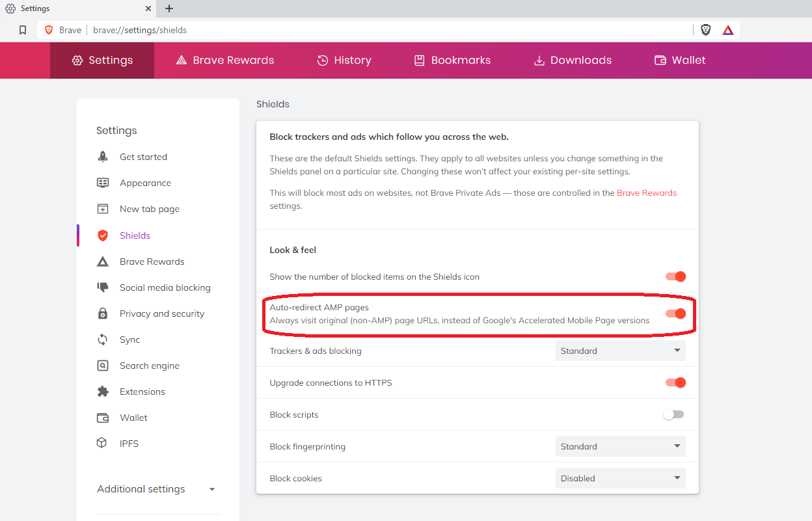812x521 pixels.
Task: Click the Settings browser tab title
Action: (35, 8)
